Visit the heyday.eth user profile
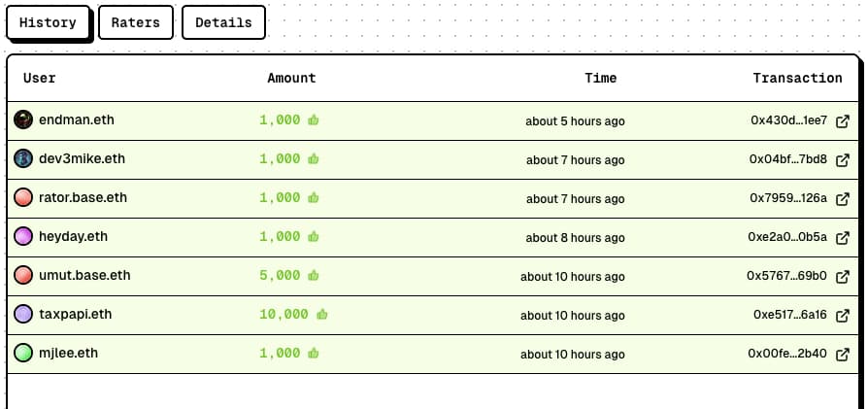 click(x=73, y=236)
